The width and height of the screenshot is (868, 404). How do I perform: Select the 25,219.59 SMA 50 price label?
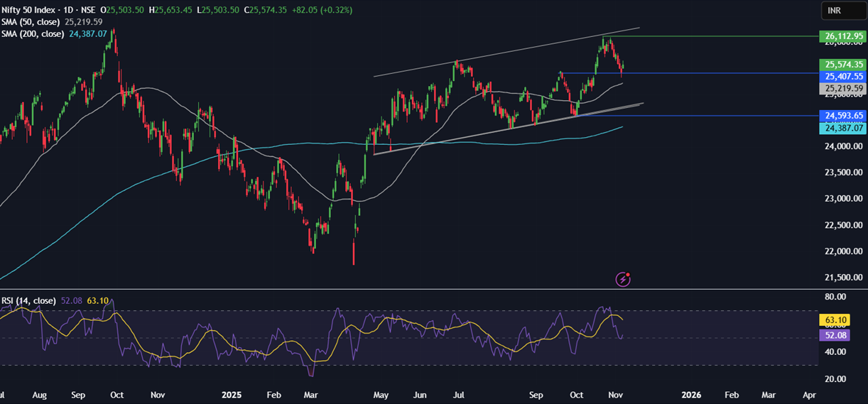(x=843, y=89)
